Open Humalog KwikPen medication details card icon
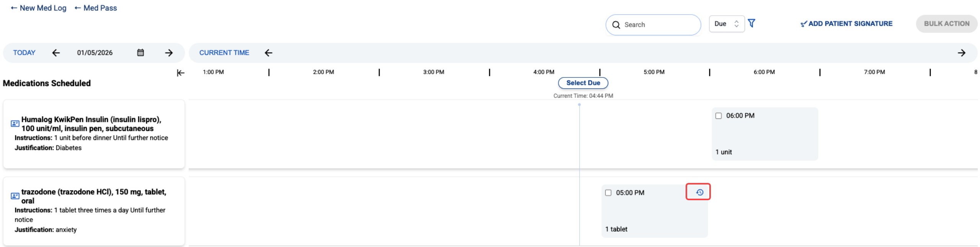The image size is (980, 247). 15,123
